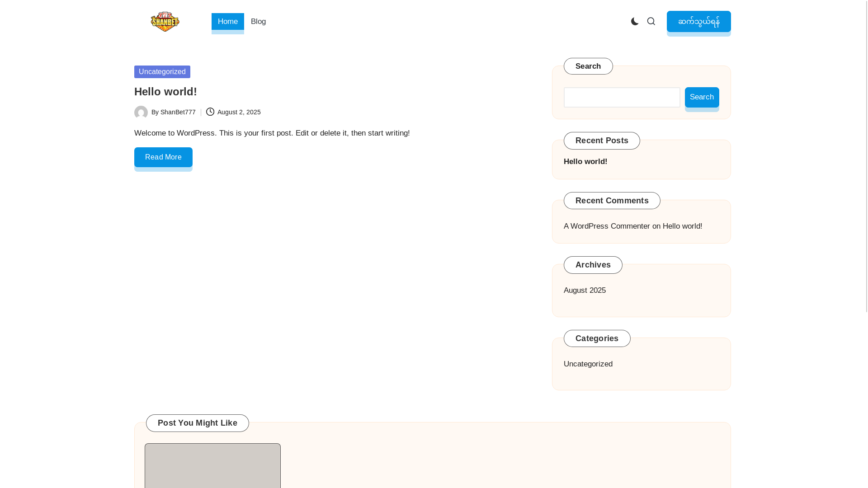Open the Hello world! post title
Image resolution: width=868 pixels, height=488 pixels.
point(165,92)
